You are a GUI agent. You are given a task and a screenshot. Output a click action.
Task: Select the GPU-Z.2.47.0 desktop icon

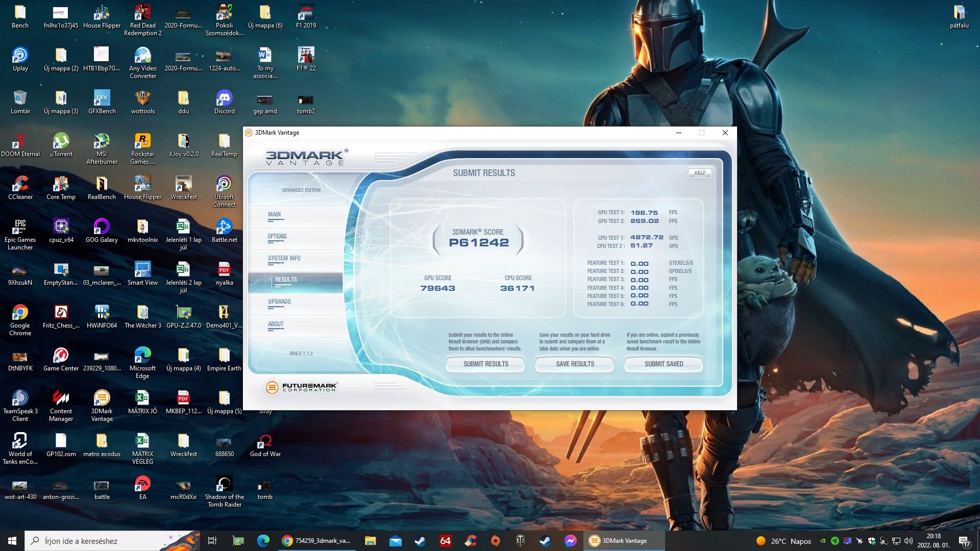[183, 317]
